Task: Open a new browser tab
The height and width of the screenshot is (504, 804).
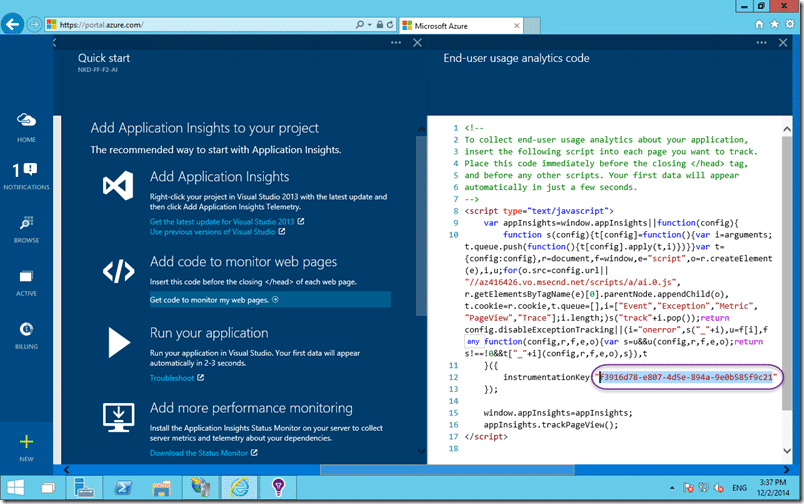Action: pyautogui.click(x=532, y=26)
